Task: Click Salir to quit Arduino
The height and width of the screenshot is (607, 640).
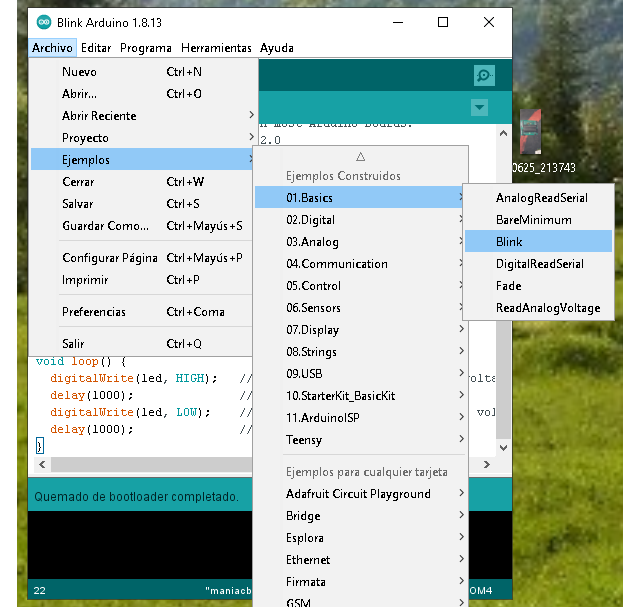Action: pos(73,344)
